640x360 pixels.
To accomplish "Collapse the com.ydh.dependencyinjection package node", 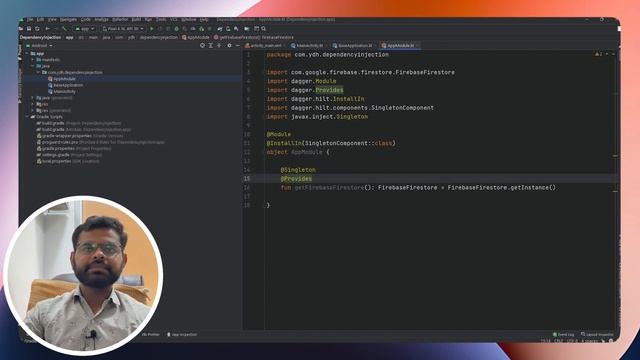I will coord(38,72).
